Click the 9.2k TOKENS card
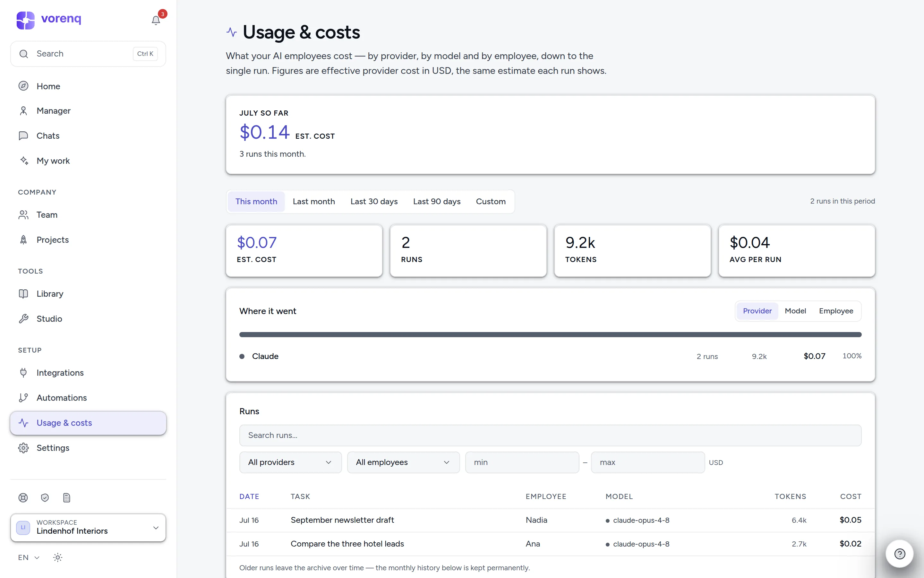This screenshot has width=924, height=578. tap(632, 250)
